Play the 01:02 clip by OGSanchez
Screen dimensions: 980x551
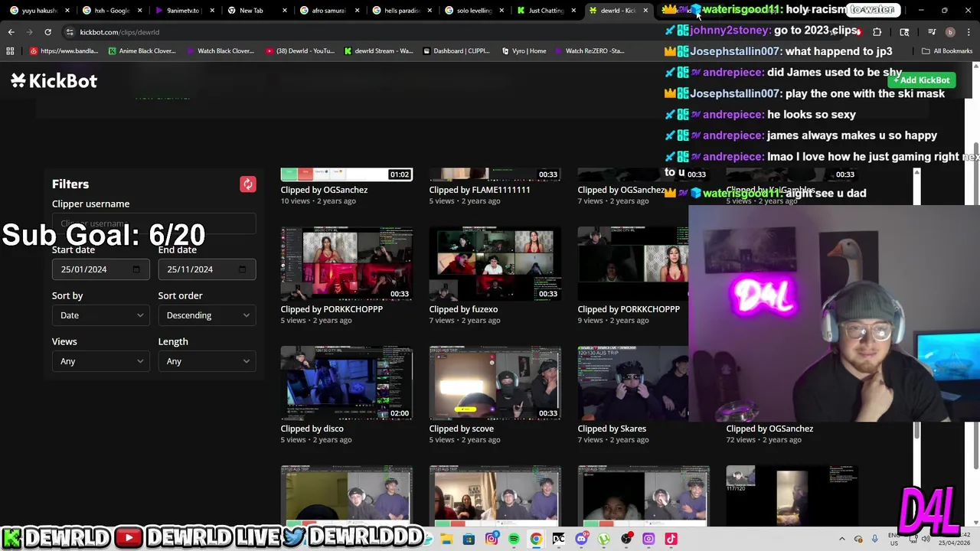tap(347, 174)
